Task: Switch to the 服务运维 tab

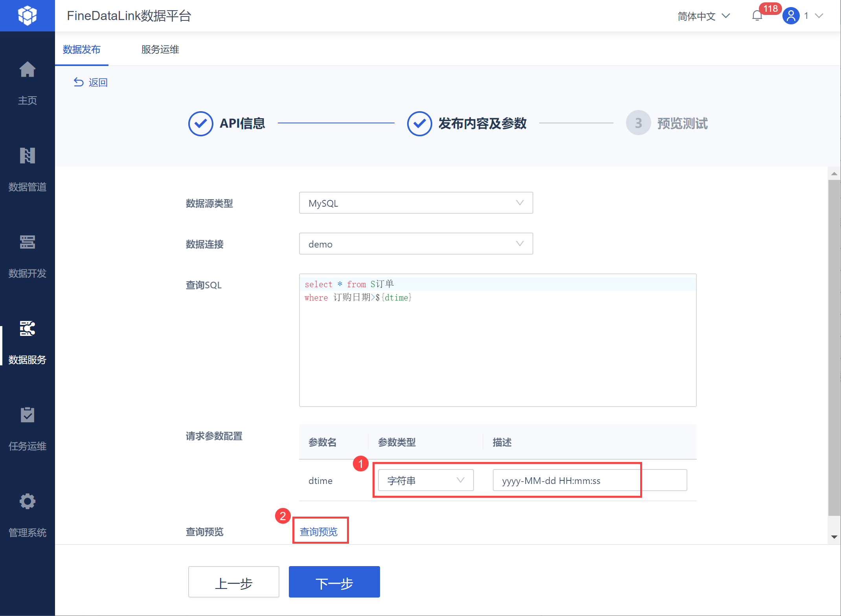Action: tap(160, 49)
